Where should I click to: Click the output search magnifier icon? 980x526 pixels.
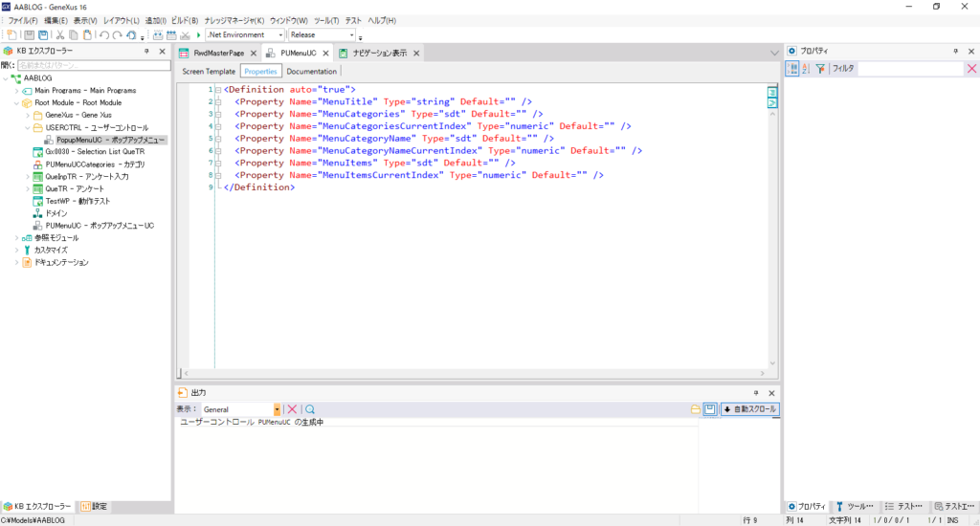point(310,409)
